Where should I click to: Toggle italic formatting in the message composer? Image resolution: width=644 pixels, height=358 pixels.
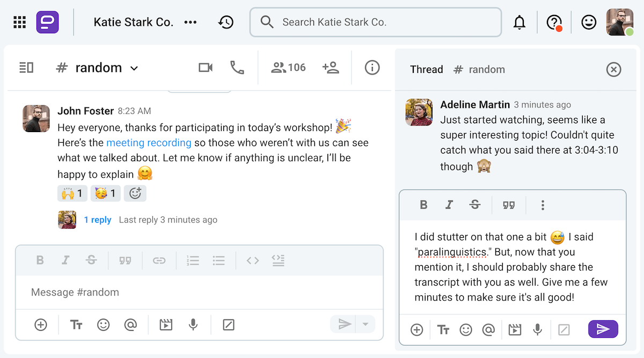(x=65, y=260)
